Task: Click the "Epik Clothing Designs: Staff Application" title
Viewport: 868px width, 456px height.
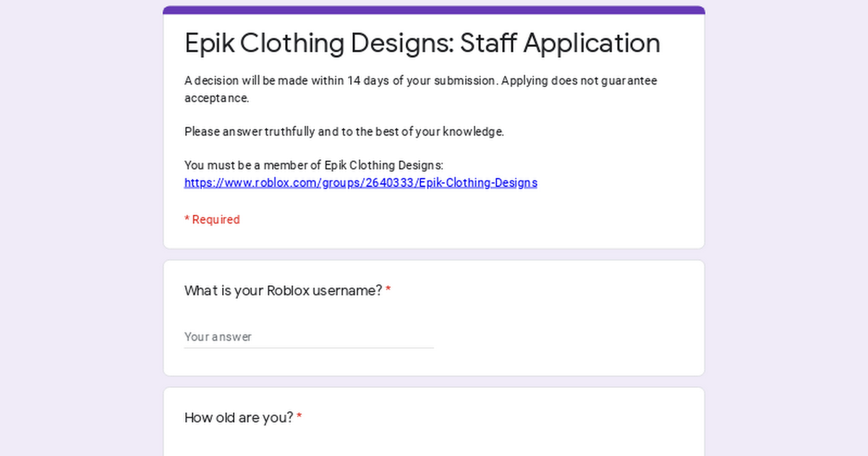Action: 422,43
